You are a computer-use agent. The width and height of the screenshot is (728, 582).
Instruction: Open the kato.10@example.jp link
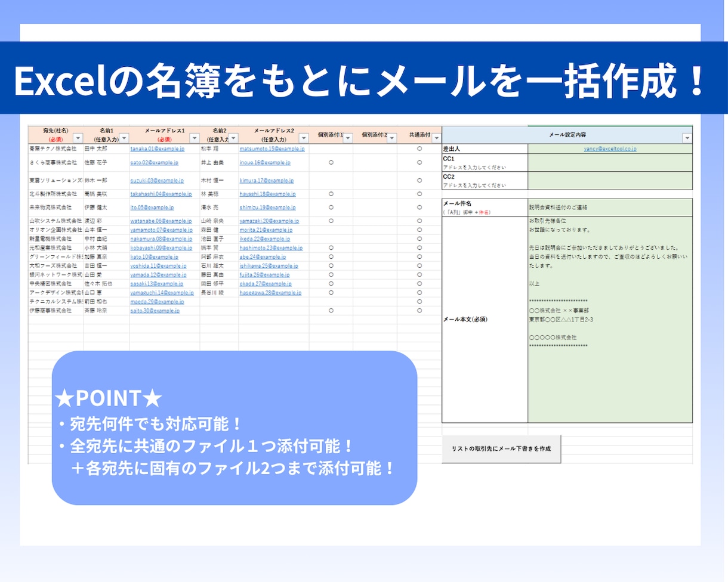click(154, 256)
